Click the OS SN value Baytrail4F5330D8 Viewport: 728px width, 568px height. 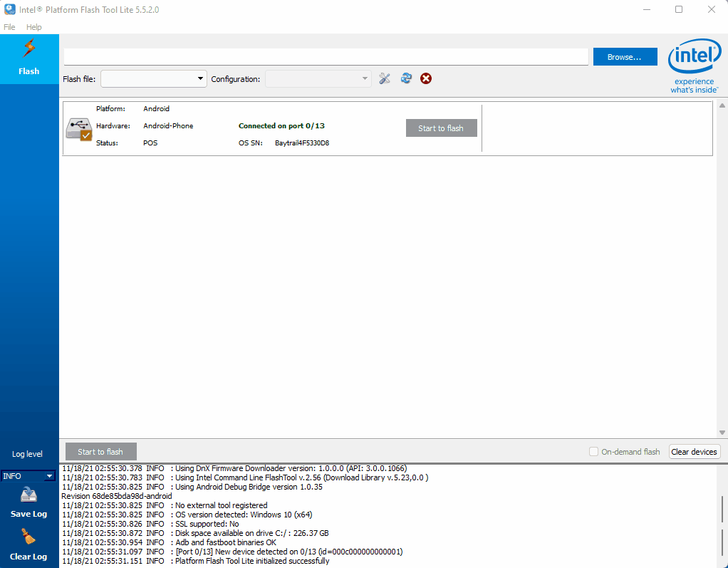coord(302,143)
